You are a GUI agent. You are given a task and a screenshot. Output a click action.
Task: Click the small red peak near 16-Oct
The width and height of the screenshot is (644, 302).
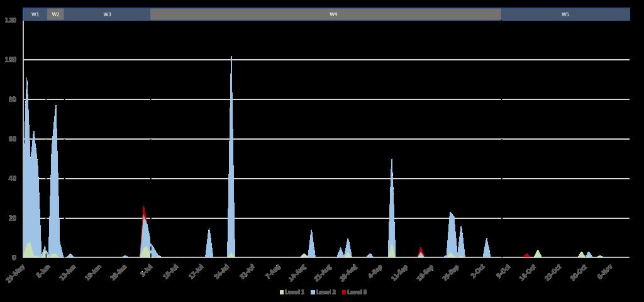coord(526,255)
